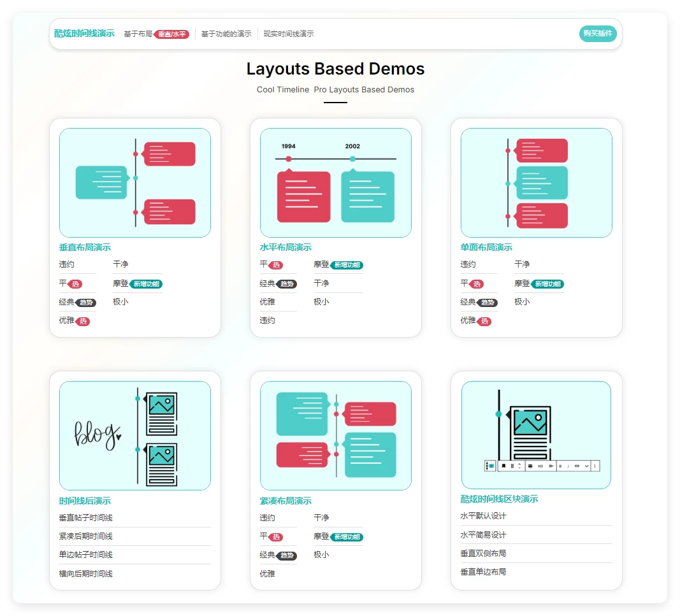Select 基于功能的演示 in the navigation bar
The width and height of the screenshot is (680, 616).
point(226,34)
